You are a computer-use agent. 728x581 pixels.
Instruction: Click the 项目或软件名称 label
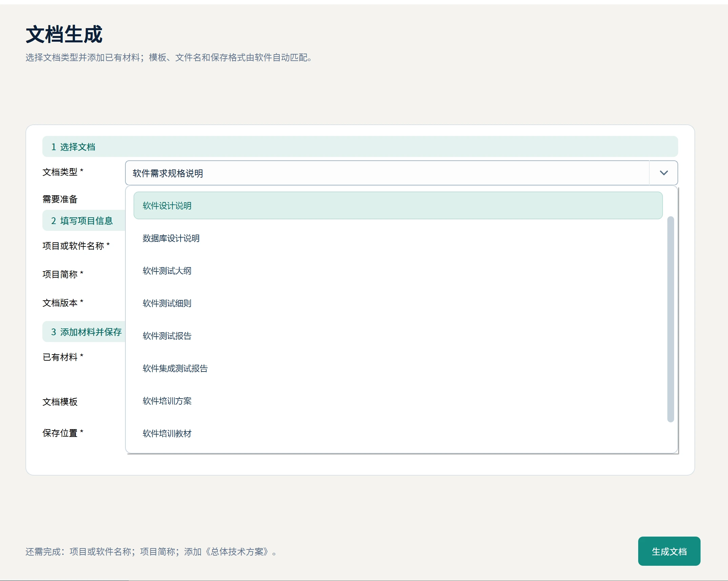click(x=76, y=246)
